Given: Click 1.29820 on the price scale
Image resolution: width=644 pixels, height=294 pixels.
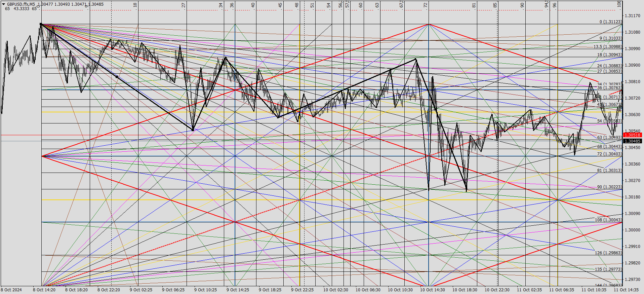Looking at the screenshot, I should [x=632, y=263].
